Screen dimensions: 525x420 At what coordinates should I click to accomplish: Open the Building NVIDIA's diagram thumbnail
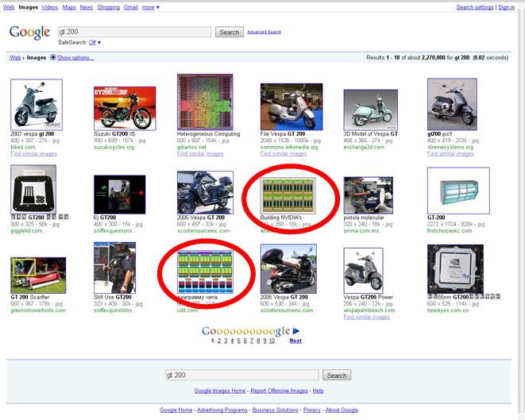tap(288, 196)
